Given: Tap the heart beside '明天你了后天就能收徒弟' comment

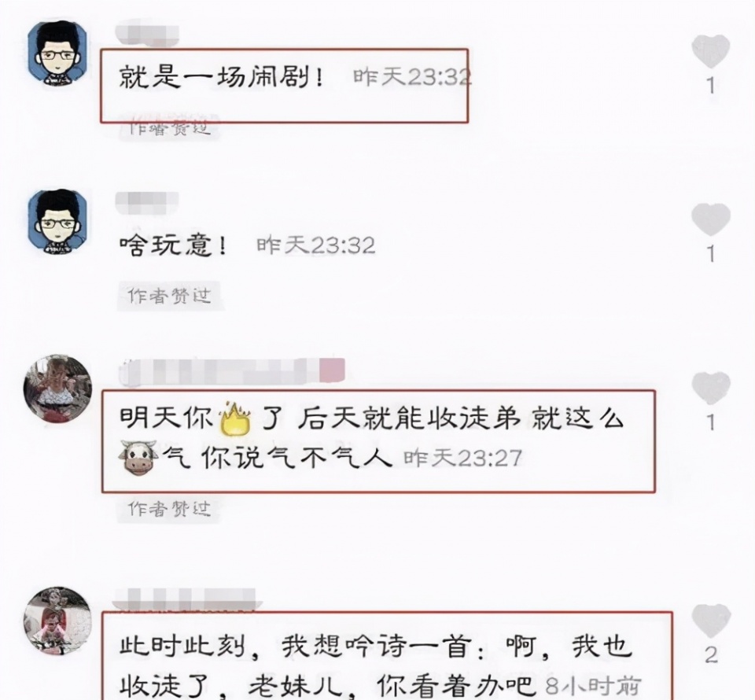Looking at the screenshot, I should pos(711,388).
